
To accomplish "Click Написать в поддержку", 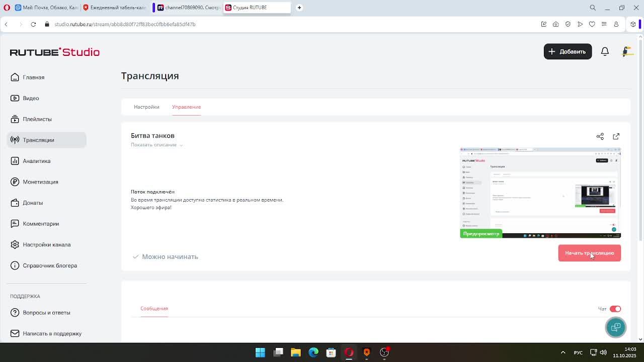I will tap(52, 333).
